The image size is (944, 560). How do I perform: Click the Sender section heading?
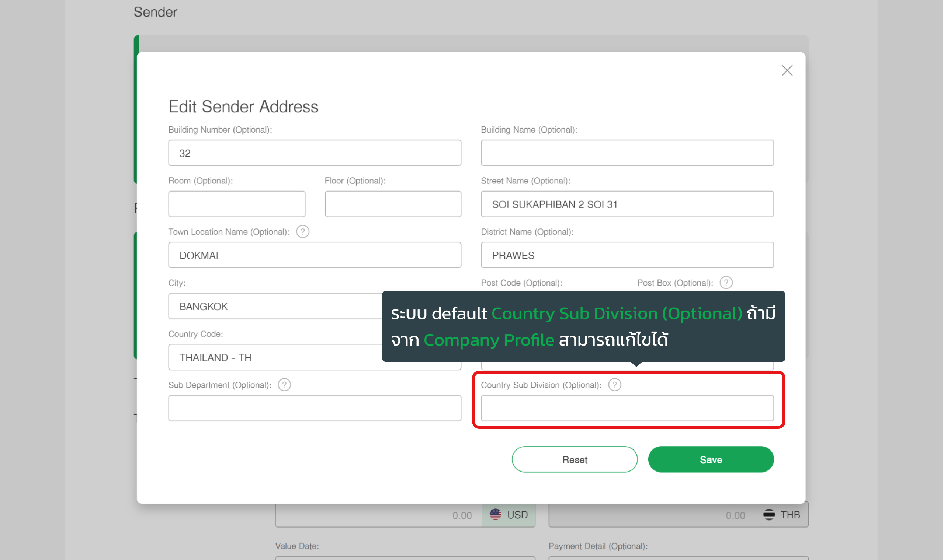click(x=156, y=12)
